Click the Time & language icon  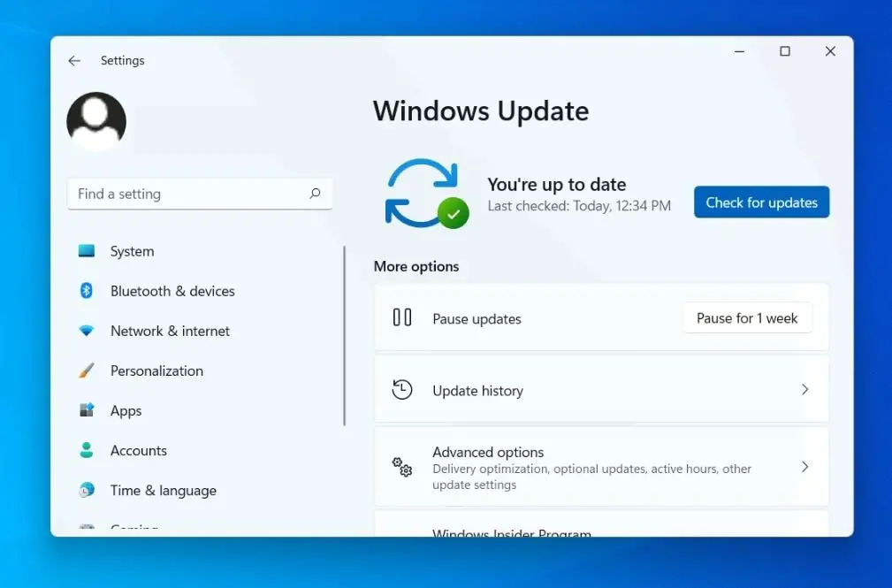click(87, 490)
